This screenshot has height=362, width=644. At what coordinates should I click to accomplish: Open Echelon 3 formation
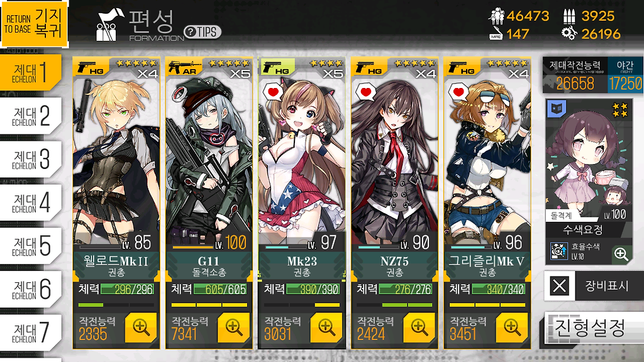pos(31,159)
